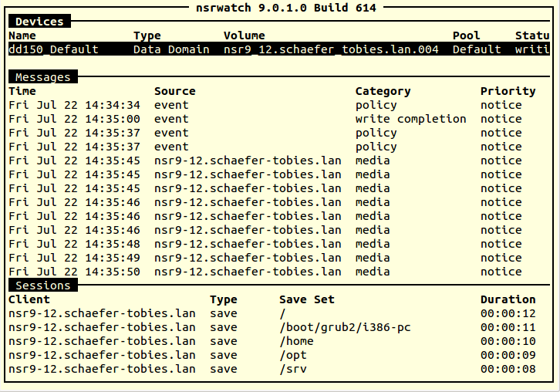Click the Duration column header in Sessions
The width and height of the screenshot is (560, 392).
point(508,299)
